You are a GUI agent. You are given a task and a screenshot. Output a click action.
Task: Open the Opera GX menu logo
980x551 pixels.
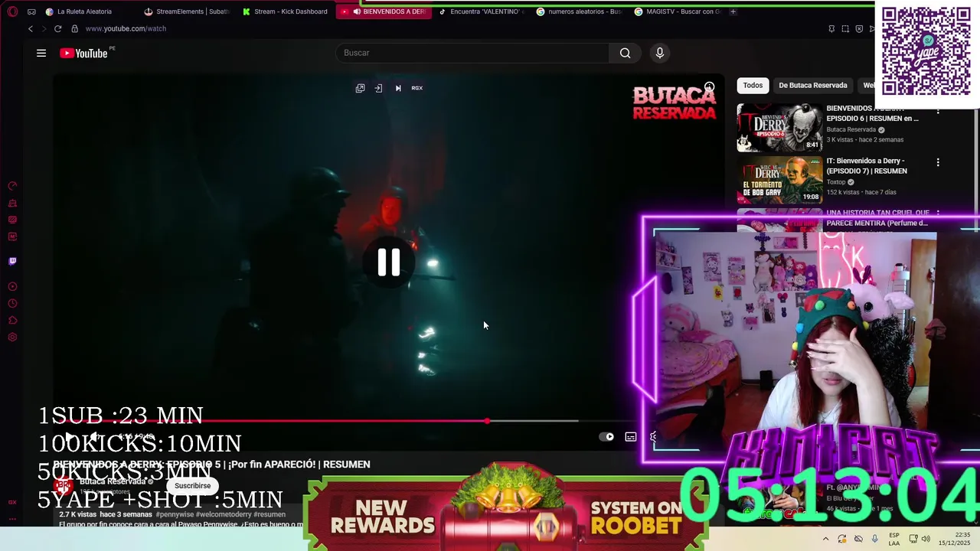pyautogui.click(x=12, y=11)
